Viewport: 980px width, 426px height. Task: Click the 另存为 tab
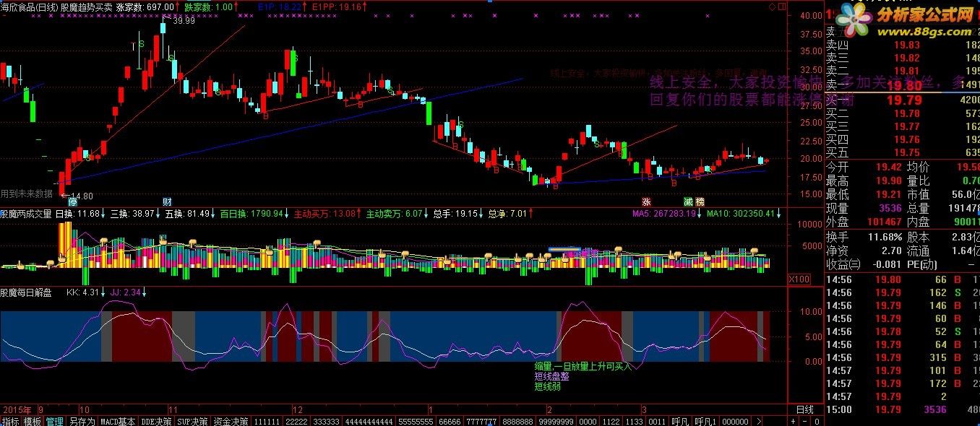[x=82, y=421]
